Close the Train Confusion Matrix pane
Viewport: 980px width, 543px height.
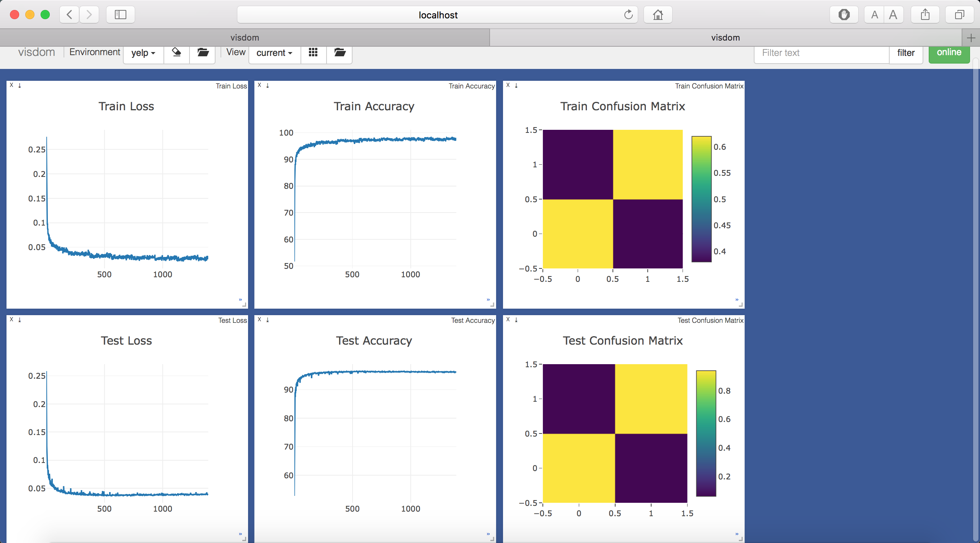(508, 85)
